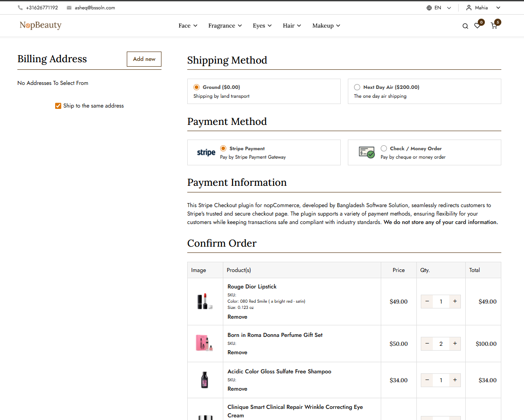Expand the Makeup menu
The height and width of the screenshot is (420, 524).
coord(326,26)
